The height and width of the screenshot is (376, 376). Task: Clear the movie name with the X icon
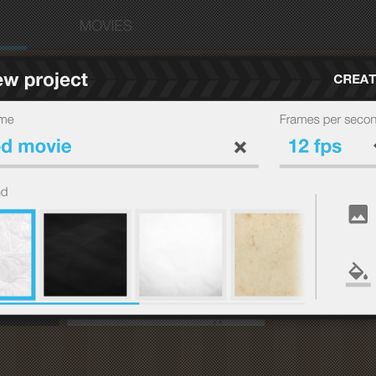[240, 147]
